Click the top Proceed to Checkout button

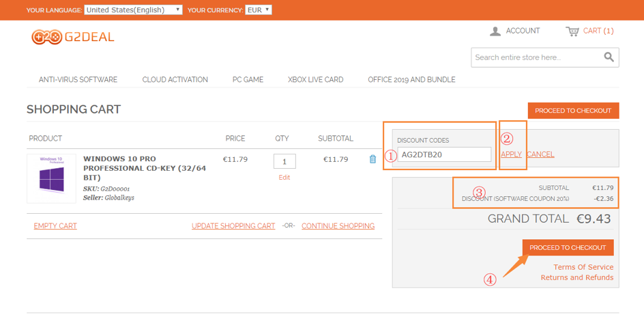(x=573, y=111)
